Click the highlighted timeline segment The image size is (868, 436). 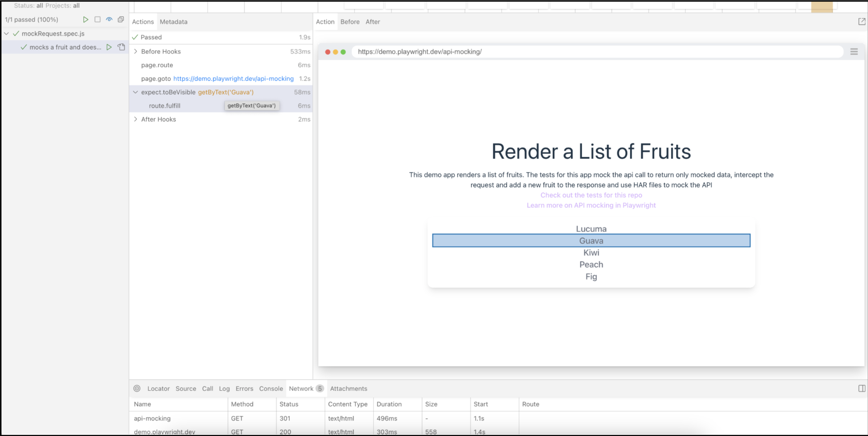[x=822, y=7]
